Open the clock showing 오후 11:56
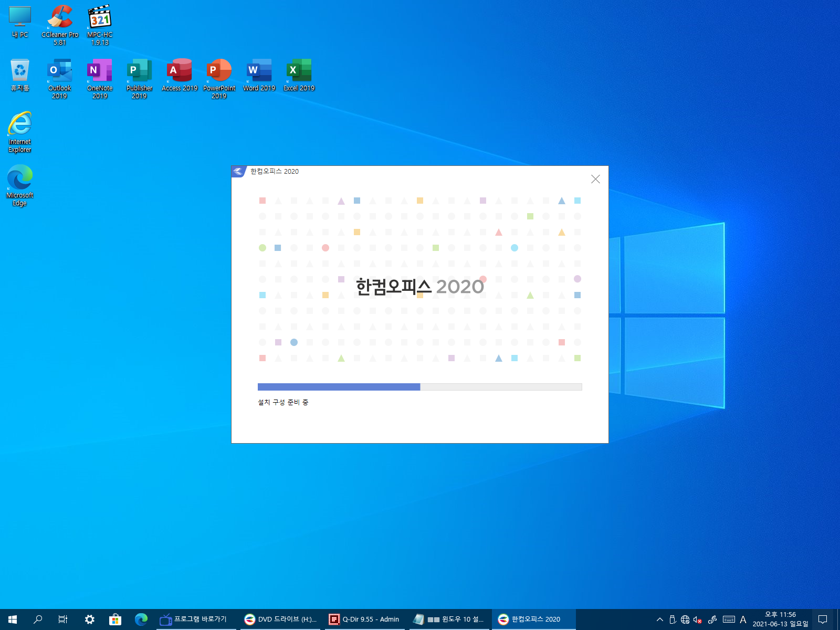840x630 pixels. click(x=781, y=619)
